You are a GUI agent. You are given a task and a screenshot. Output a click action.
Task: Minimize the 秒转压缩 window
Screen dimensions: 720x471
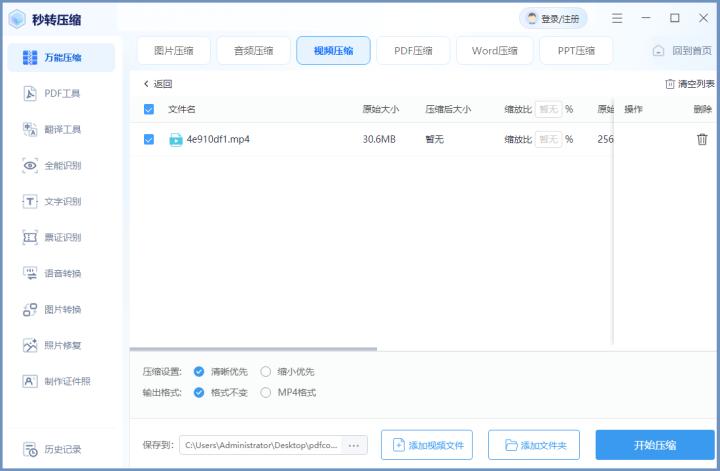(646, 18)
